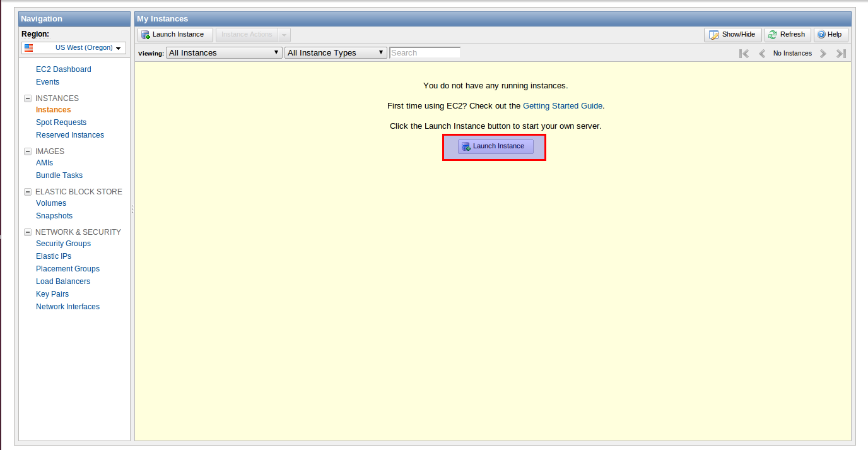The image size is (868, 450).
Task: Refresh the instances list
Action: (787, 35)
